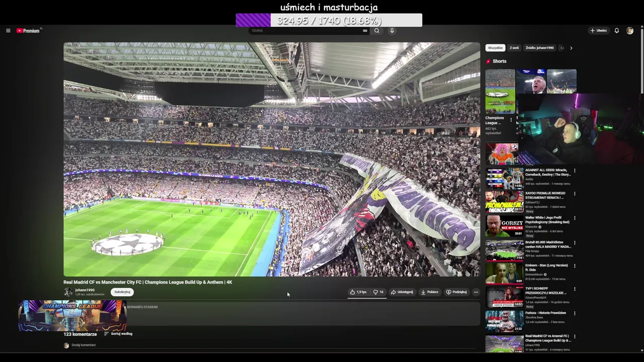Focus the Szukaj search field
This screenshot has width=644, height=362.
(307, 31)
